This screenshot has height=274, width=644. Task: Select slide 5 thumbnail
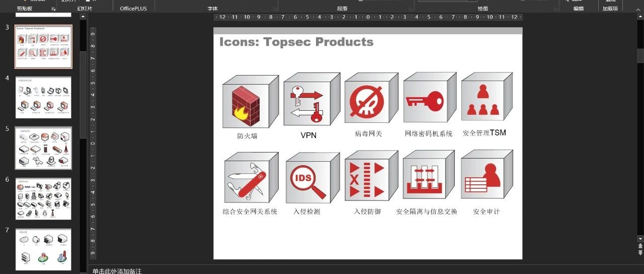(x=43, y=148)
